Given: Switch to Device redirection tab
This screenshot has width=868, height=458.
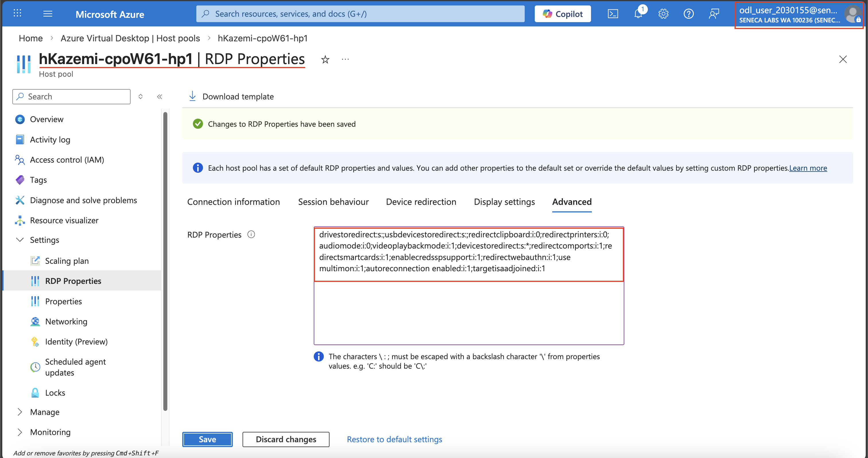Looking at the screenshot, I should [x=421, y=202].
